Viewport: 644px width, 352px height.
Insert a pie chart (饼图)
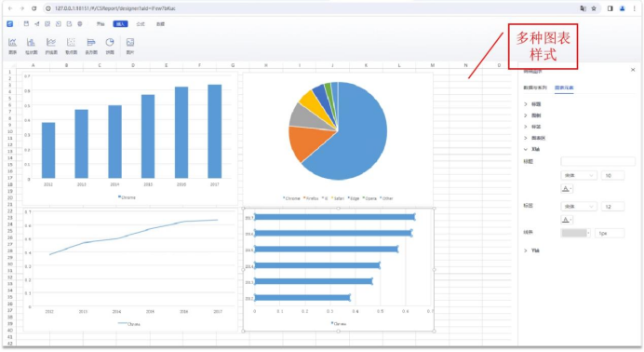[x=110, y=46]
